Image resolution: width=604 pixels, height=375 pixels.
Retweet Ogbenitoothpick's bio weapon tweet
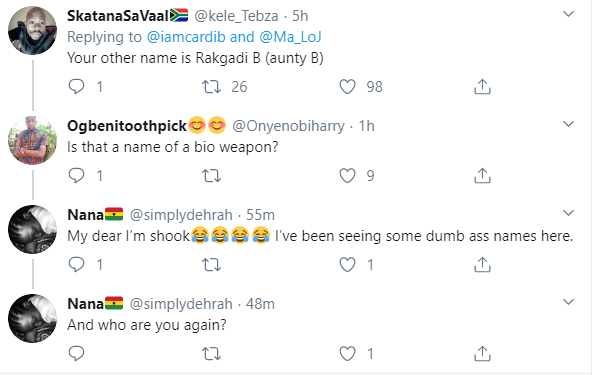(211, 176)
